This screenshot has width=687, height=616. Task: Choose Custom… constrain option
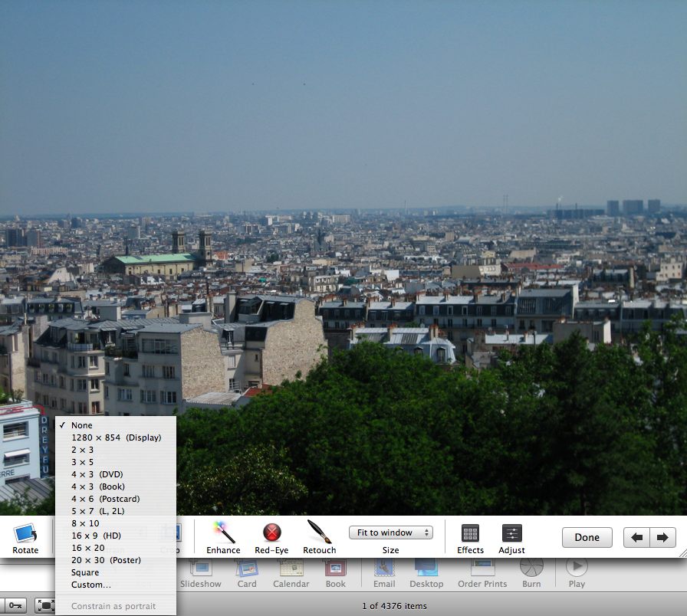click(116, 585)
